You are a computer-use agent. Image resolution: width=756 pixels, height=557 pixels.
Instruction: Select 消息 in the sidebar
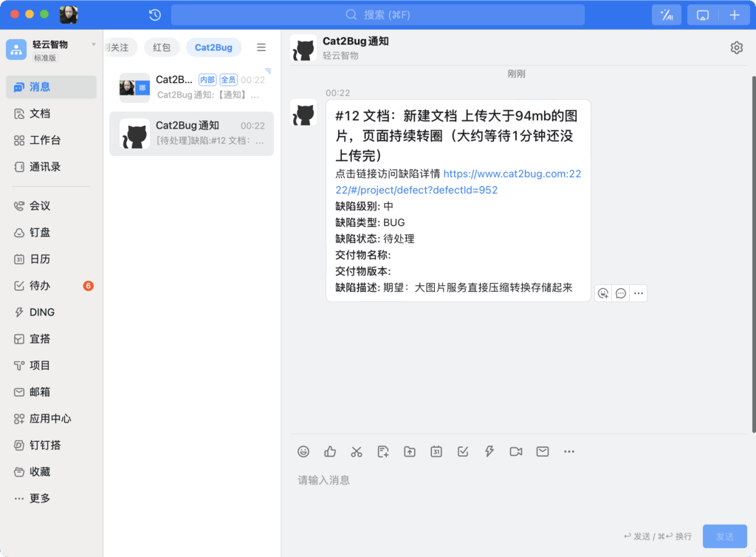coord(51,87)
